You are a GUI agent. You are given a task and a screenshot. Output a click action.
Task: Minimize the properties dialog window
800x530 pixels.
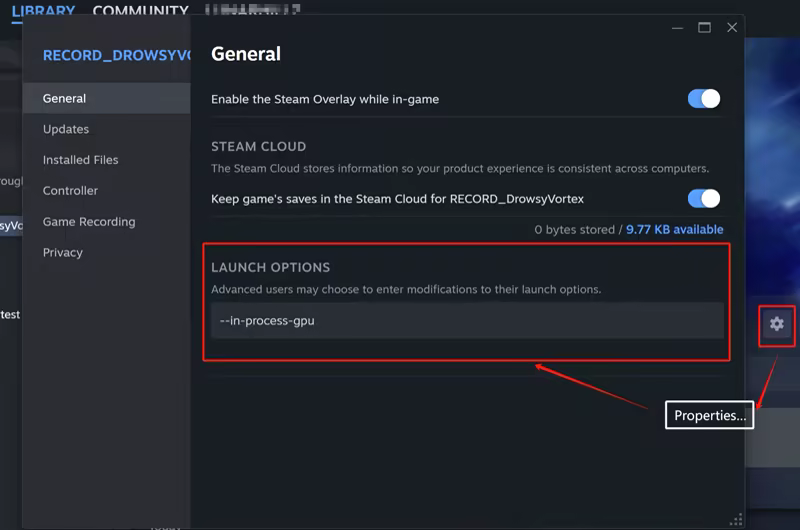[x=677, y=28]
